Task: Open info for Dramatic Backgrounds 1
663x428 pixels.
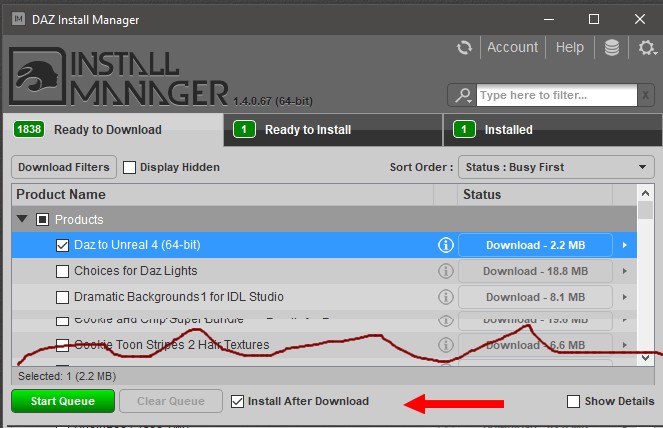Action: 445,297
